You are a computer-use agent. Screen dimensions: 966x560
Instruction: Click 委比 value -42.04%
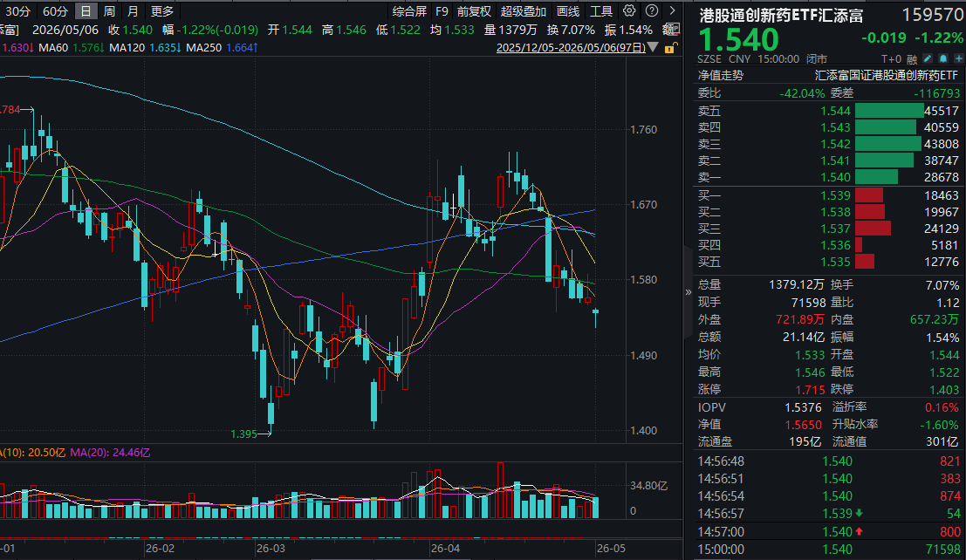[801, 93]
